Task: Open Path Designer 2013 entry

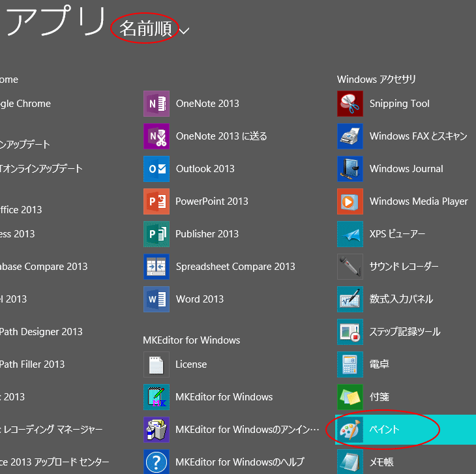Action: click(x=41, y=332)
